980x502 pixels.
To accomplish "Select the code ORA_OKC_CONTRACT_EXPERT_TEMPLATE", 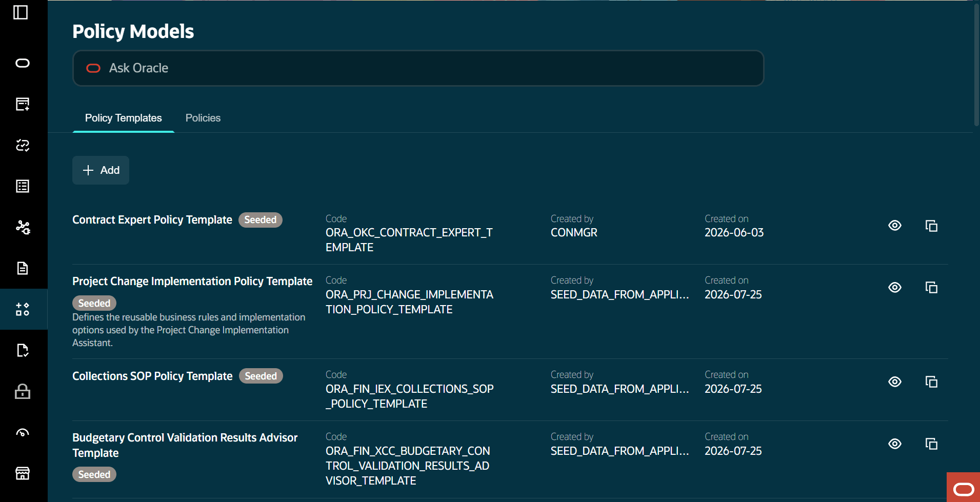I will 409,240.
